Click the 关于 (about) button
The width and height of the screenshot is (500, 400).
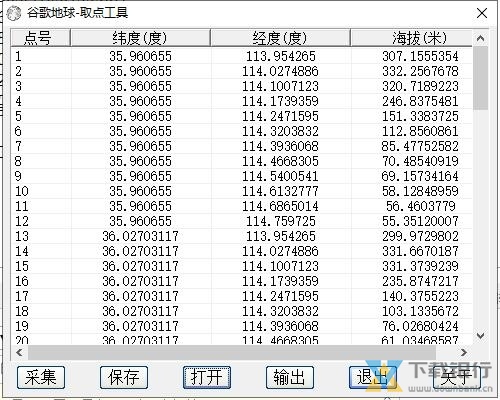pos(456,377)
